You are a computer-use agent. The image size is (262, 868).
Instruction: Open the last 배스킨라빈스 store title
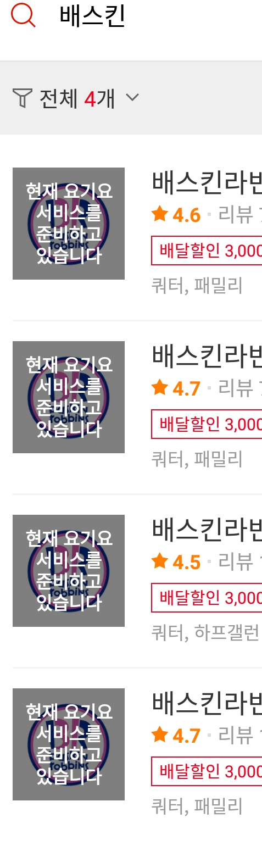[207, 704]
